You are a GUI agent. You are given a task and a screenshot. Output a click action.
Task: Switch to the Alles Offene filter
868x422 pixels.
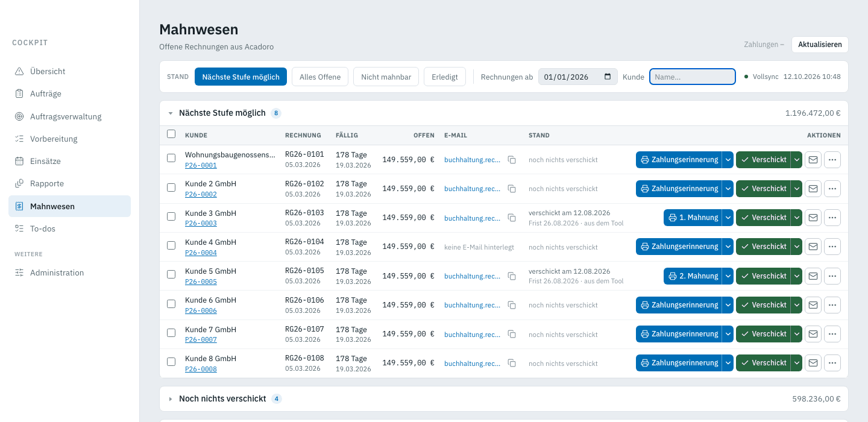point(320,77)
